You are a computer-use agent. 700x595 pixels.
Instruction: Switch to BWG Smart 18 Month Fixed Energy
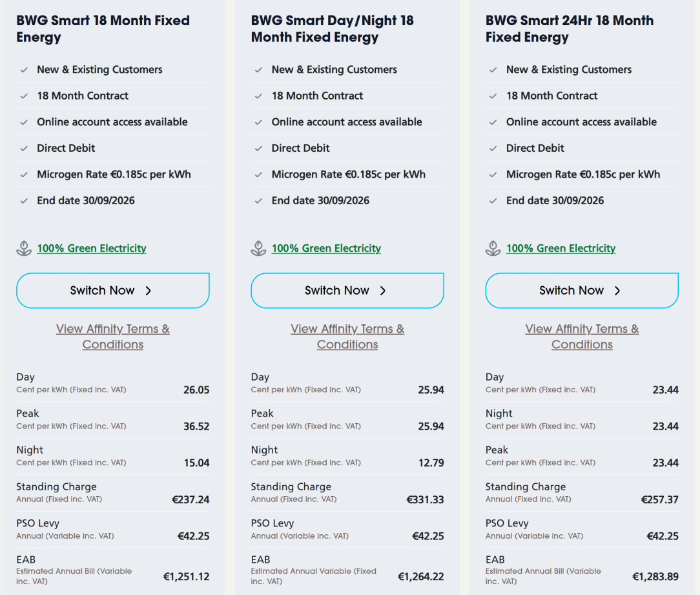[x=113, y=290]
